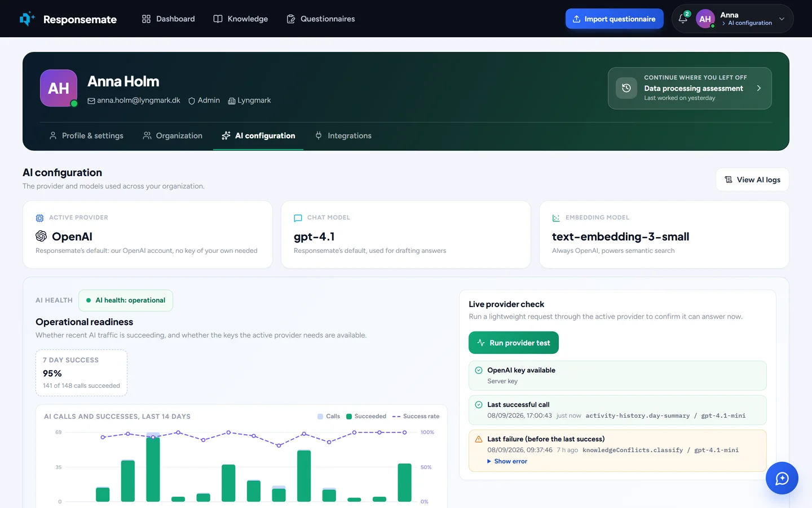
Task: Switch to Profile & settings tab
Action: pos(86,135)
